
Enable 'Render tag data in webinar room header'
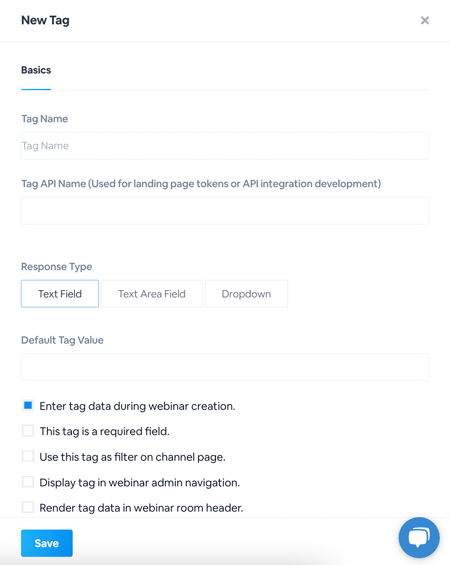point(28,507)
